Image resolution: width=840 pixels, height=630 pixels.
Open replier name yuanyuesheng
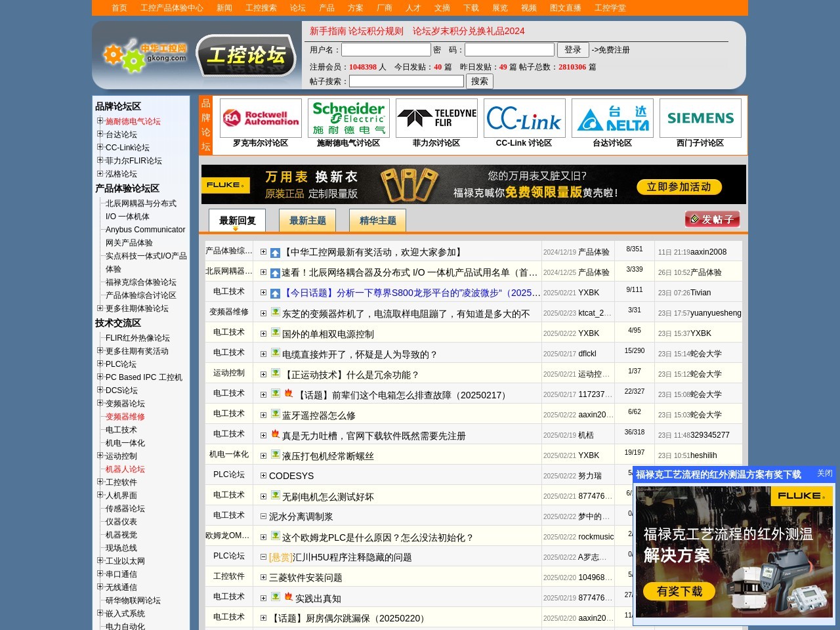(716, 313)
